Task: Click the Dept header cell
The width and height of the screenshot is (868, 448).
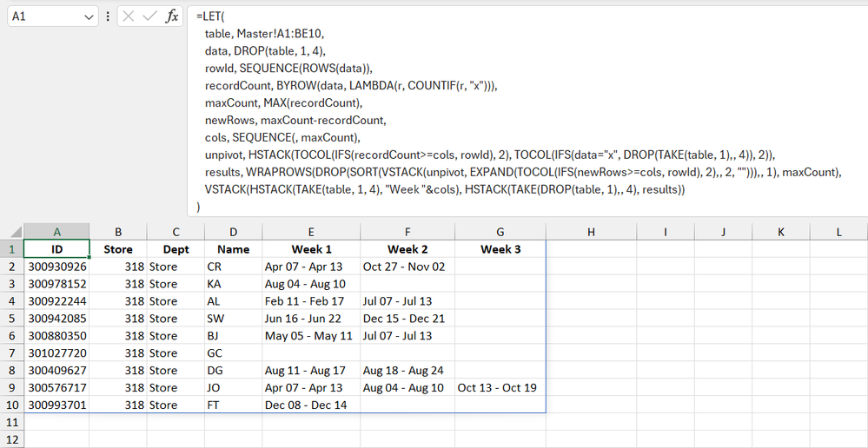Action: coord(176,249)
